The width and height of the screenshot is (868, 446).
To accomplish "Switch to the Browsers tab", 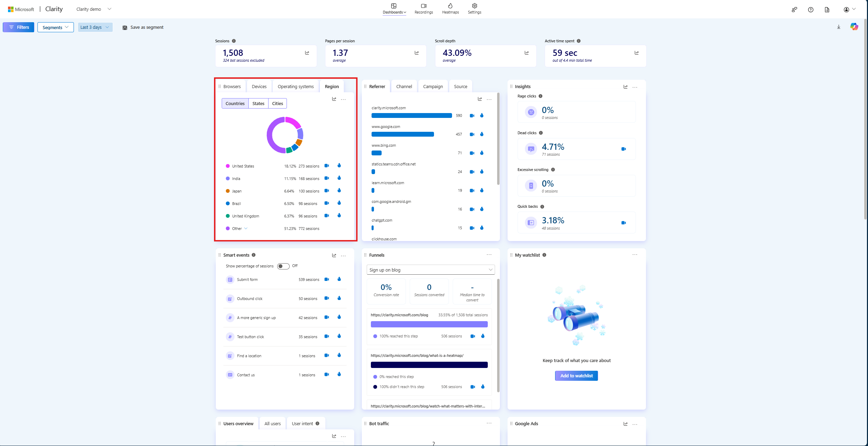I will (232, 86).
